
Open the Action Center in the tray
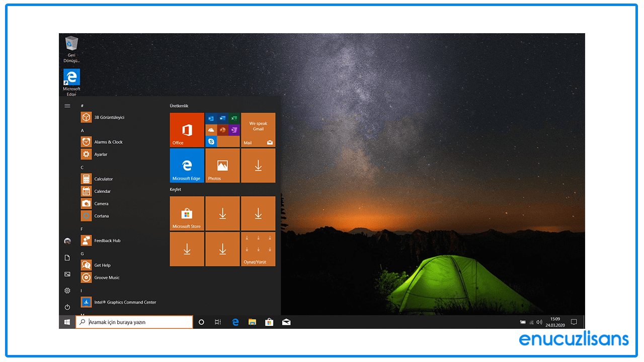click(574, 322)
